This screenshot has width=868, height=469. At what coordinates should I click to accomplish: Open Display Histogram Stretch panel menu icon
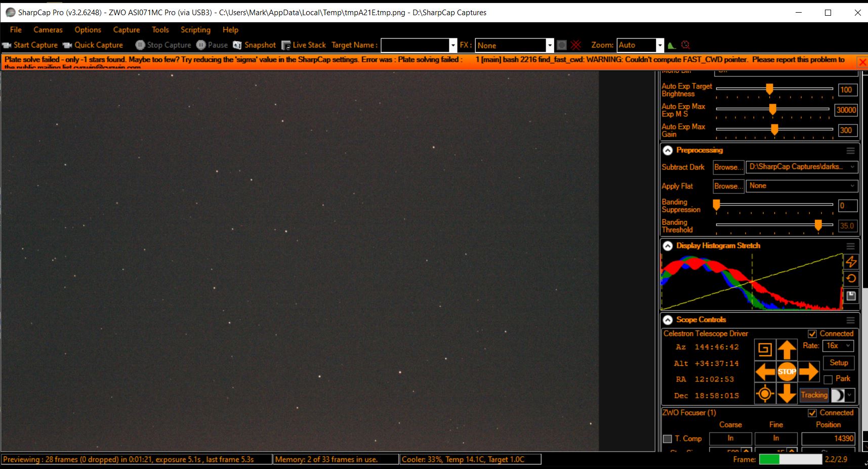(x=851, y=246)
